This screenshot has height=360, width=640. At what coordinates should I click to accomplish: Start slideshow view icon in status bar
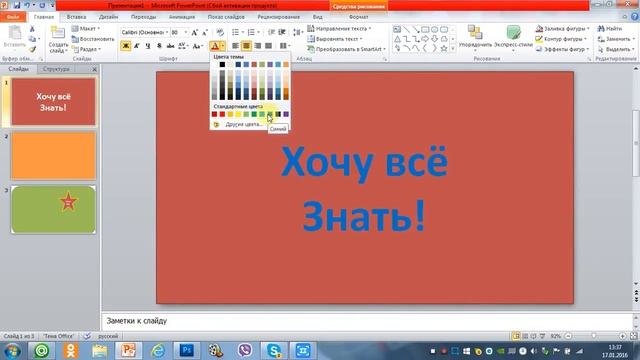[542, 336]
